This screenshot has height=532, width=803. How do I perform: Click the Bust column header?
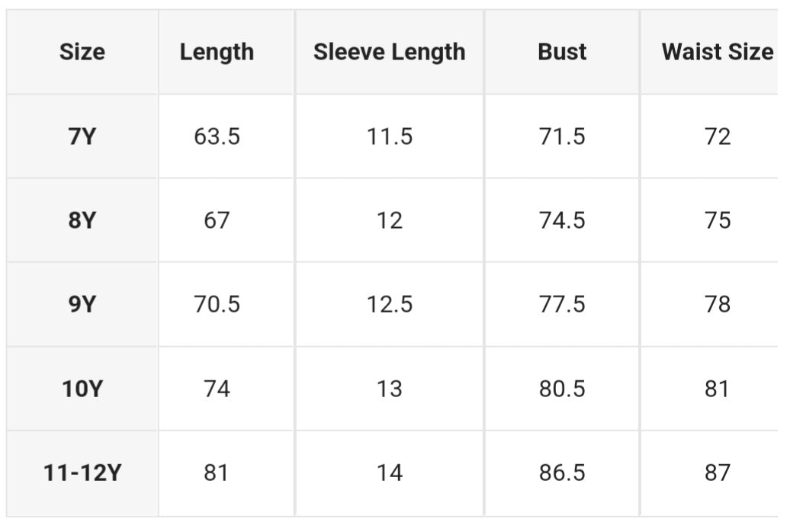point(562,52)
